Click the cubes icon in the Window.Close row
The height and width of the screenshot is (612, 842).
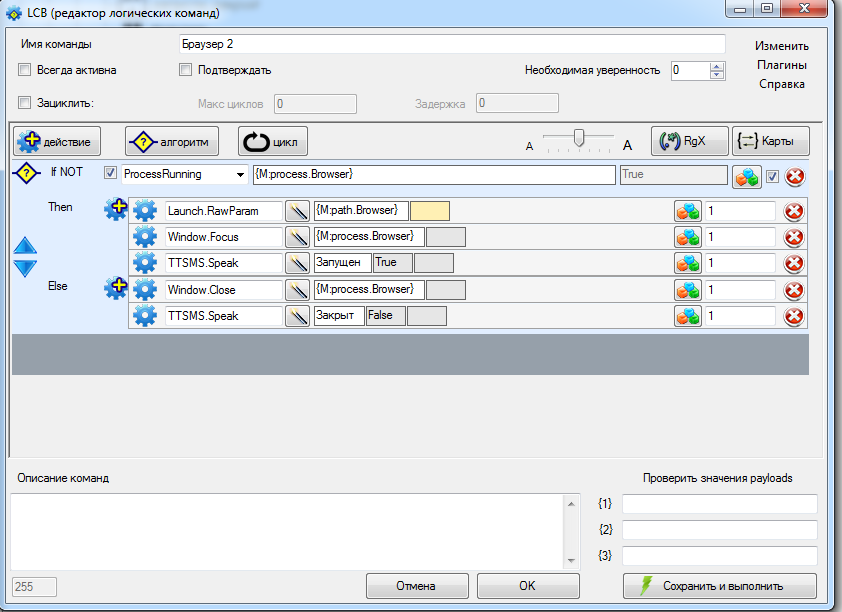[x=688, y=290]
